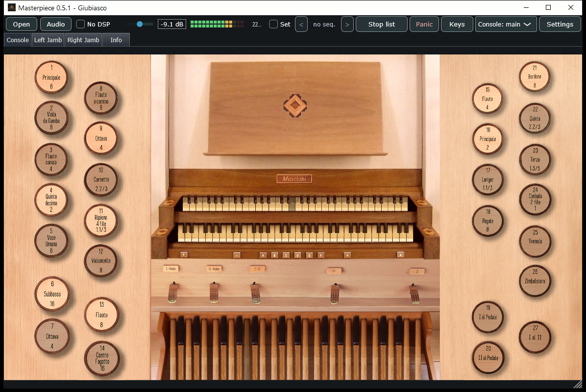Pull stop 21 Bordone 8
The width and height of the screenshot is (586, 392).
(x=535, y=76)
